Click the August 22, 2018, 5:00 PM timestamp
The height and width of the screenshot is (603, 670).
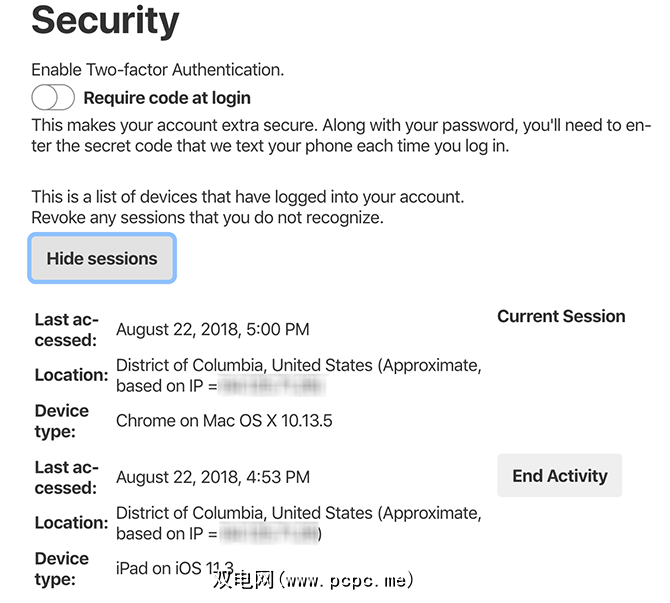click(212, 329)
